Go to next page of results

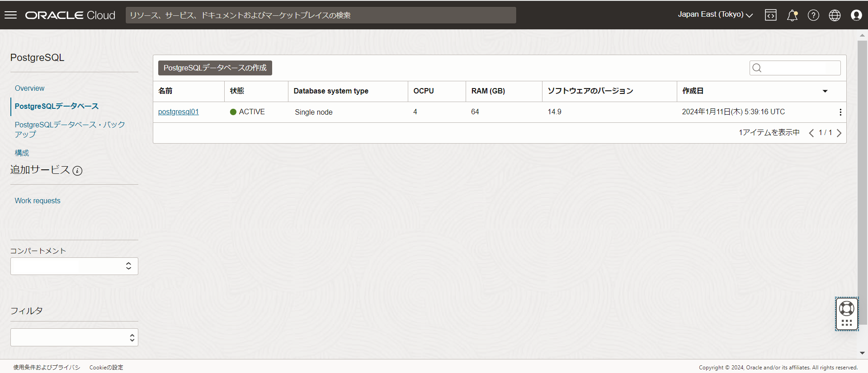coord(839,133)
